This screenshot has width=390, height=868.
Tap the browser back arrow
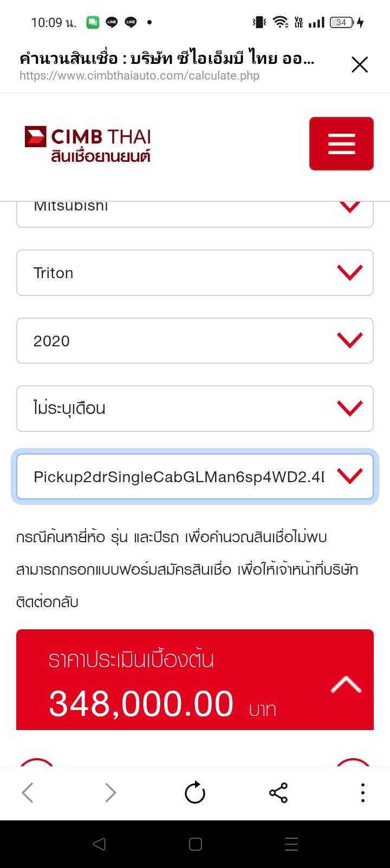[28, 793]
